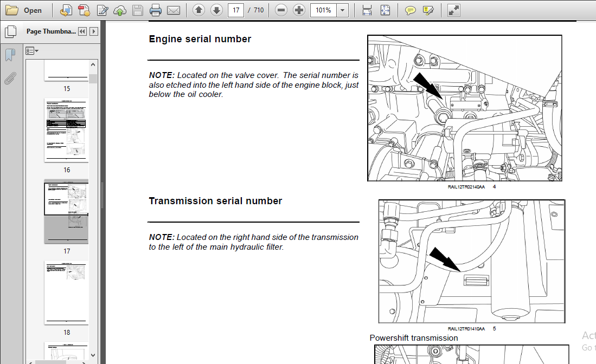Image resolution: width=596 pixels, height=364 pixels.
Task: Click the Page Thumbnails panel title
Action: (x=51, y=31)
